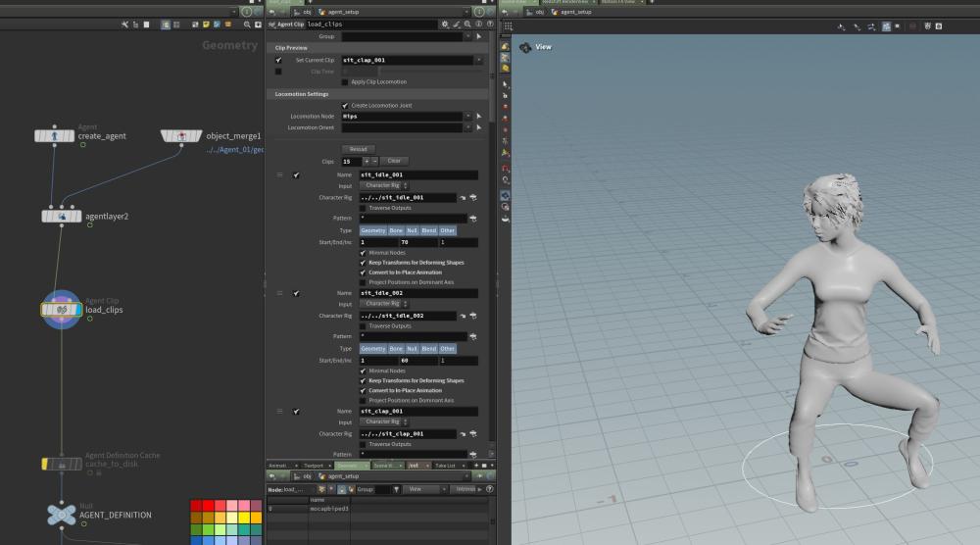Viewport: 980px width, 545px height.
Task: Switch to the Take List tab
Action: pyautogui.click(x=444, y=466)
